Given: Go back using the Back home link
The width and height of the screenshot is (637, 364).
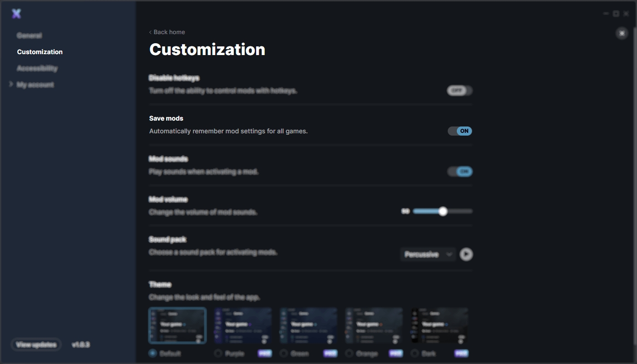Looking at the screenshot, I should (x=167, y=32).
